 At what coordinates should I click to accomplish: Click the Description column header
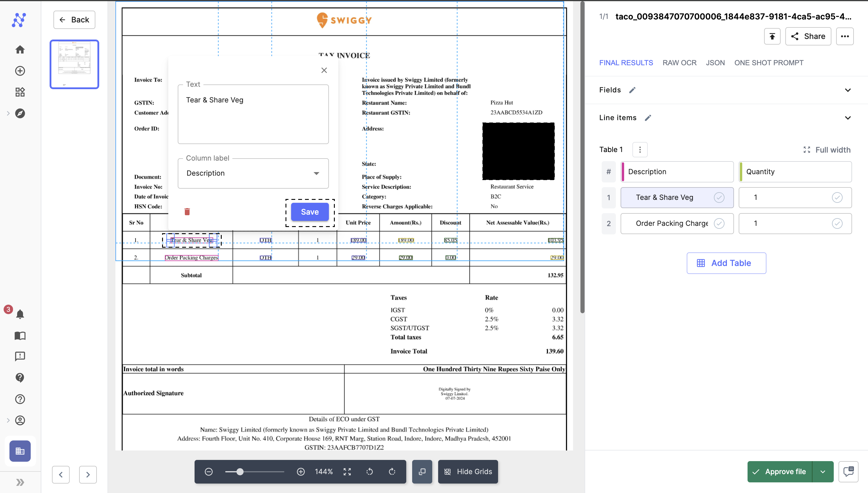point(677,172)
